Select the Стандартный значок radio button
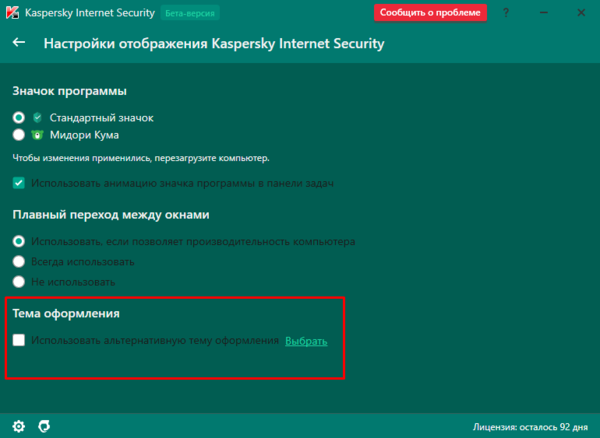600x438 pixels. 19,117
